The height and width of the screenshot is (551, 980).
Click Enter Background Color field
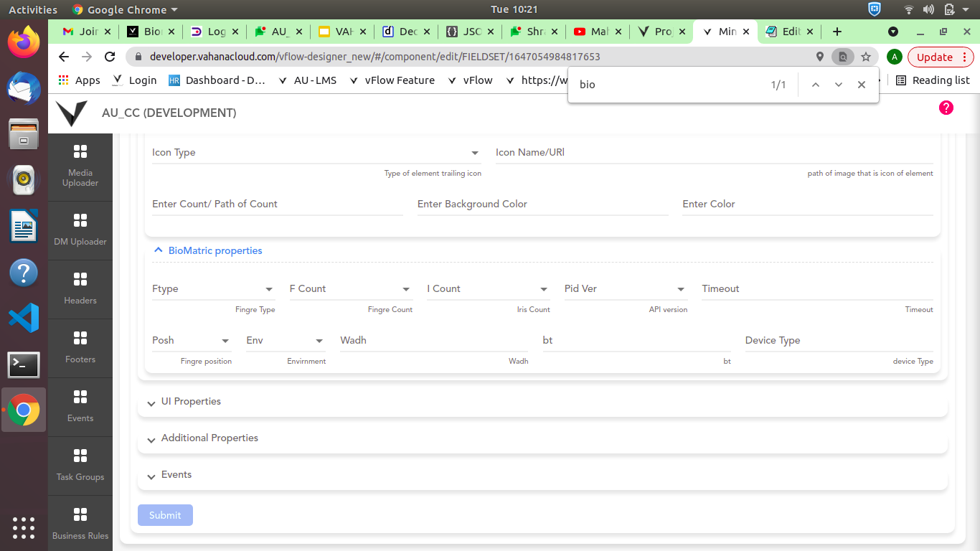pos(542,204)
